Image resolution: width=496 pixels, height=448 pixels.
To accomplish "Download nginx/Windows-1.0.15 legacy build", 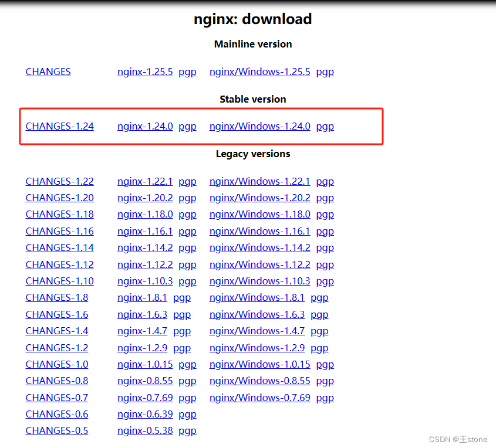I will (260, 364).
